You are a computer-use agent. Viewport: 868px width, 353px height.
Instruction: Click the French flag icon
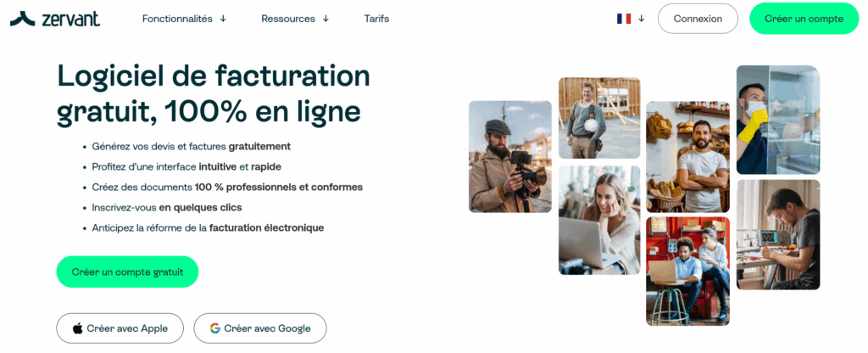pyautogui.click(x=624, y=19)
